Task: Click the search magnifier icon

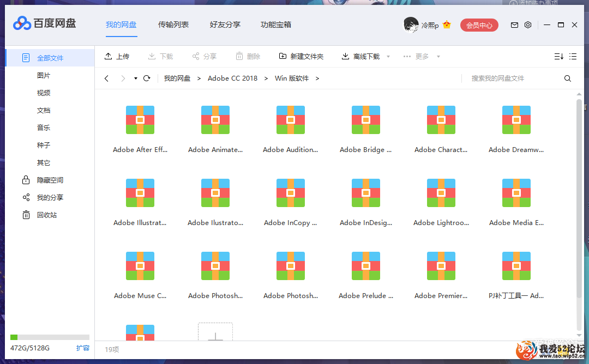Action: (568, 78)
